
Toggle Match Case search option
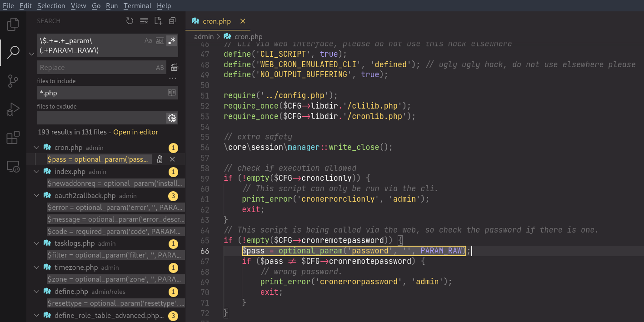[x=148, y=40]
